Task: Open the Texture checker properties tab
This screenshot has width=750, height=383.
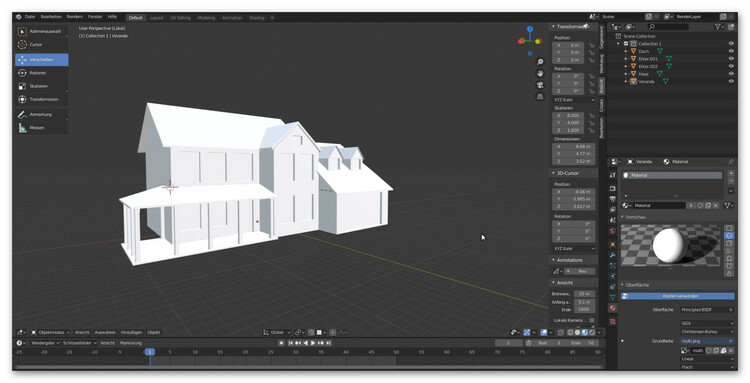Action: [613, 321]
